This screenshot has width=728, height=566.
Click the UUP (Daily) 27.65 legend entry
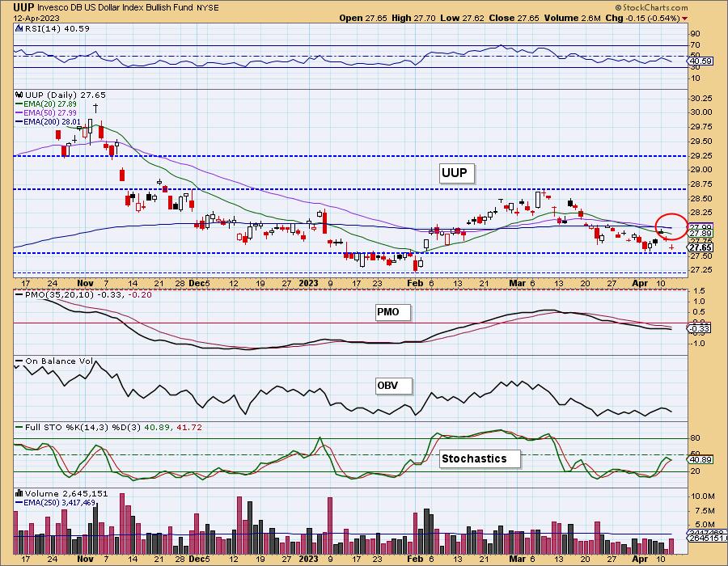[x=65, y=95]
